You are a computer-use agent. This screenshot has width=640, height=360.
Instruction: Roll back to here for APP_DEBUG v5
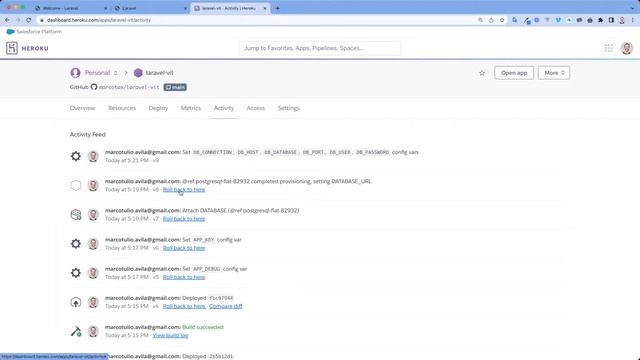coord(184,277)
